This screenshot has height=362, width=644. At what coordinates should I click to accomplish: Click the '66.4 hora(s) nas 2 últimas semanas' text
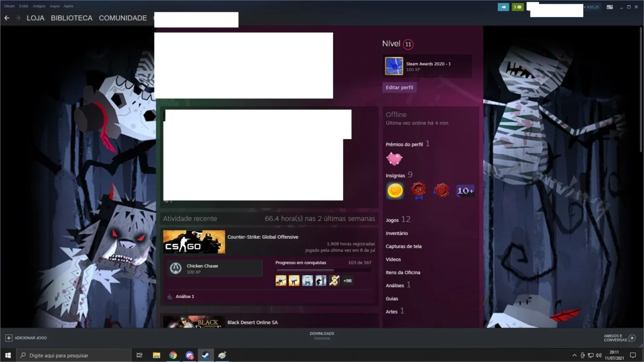tap(320, 219)
